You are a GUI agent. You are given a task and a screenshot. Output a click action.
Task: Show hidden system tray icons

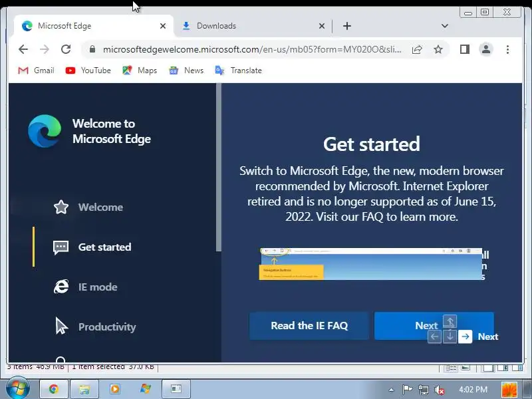tap(391, 390)
